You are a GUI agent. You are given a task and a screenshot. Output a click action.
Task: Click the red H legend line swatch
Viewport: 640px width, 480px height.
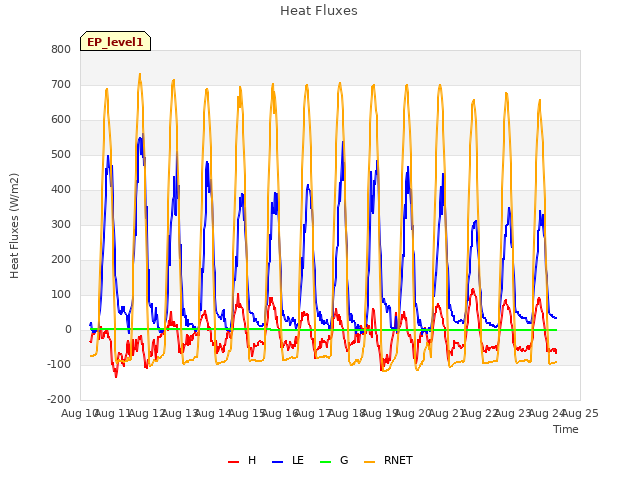click(233, 462)
